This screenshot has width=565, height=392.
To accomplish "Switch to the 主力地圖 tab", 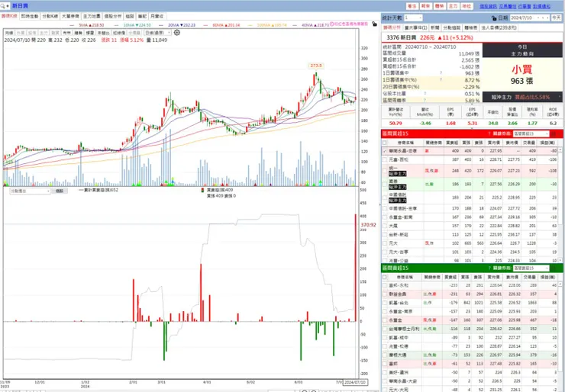I will point(92,16).
